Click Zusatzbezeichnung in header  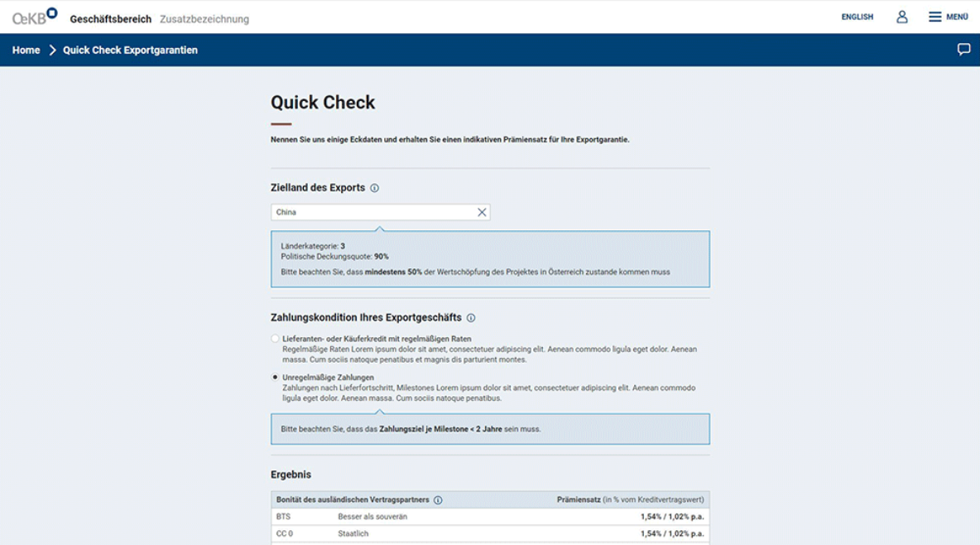pyautogui.click(x=204, y=19)
